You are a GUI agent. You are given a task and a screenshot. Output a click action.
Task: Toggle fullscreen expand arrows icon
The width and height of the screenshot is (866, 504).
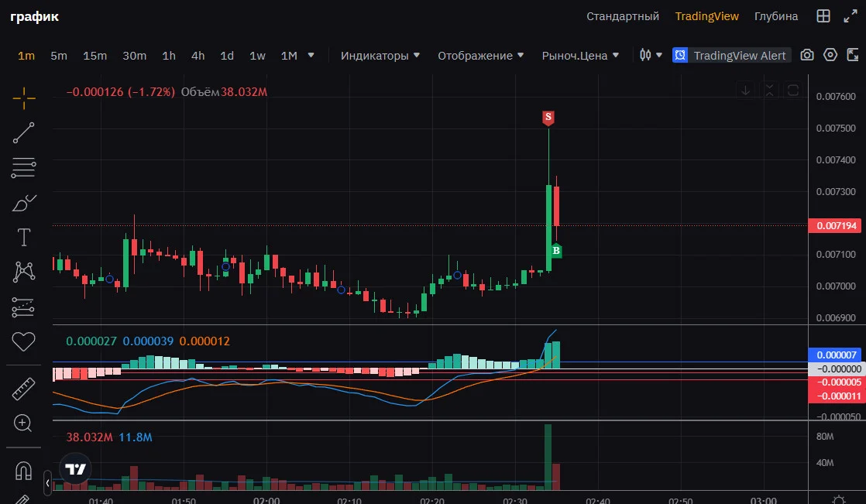click(x=851, y=16)
